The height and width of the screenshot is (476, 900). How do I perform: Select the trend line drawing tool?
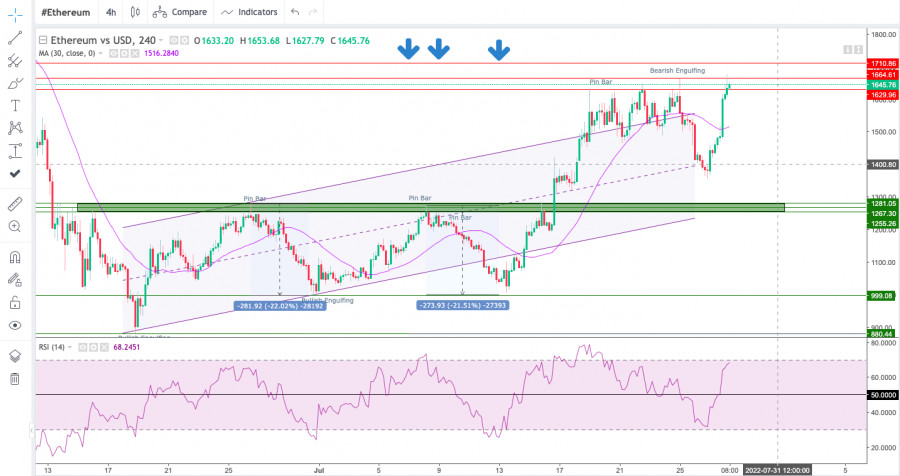[x=15, y=38]
